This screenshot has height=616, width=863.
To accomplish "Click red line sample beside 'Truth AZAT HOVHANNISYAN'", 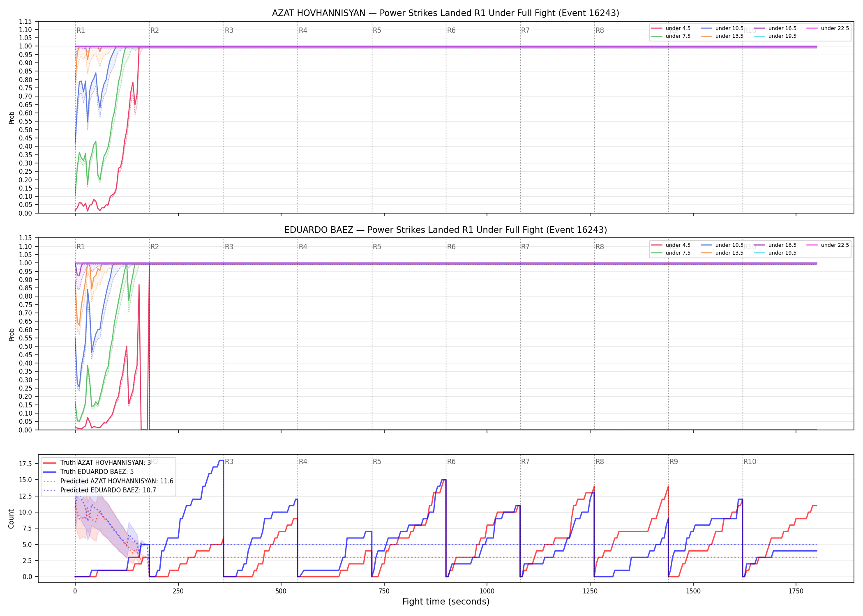I will (x=50, y=463).
